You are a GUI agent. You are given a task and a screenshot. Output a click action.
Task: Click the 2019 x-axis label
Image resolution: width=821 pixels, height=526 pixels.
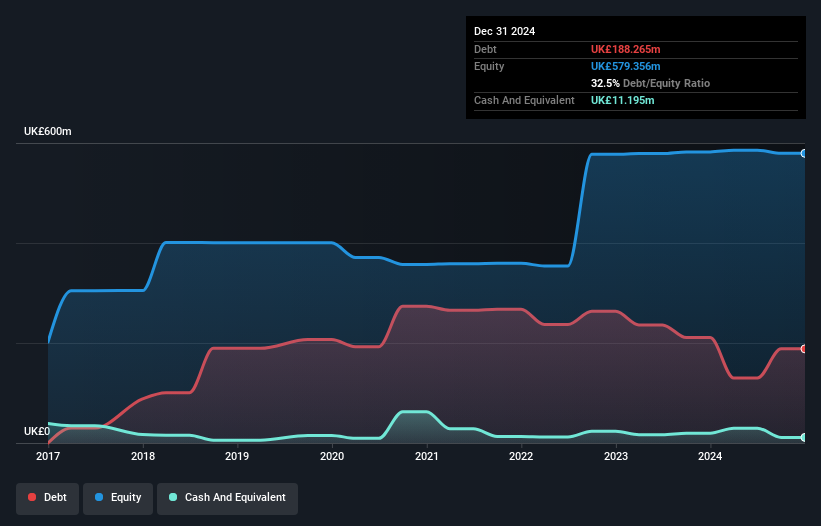[237, 456]
